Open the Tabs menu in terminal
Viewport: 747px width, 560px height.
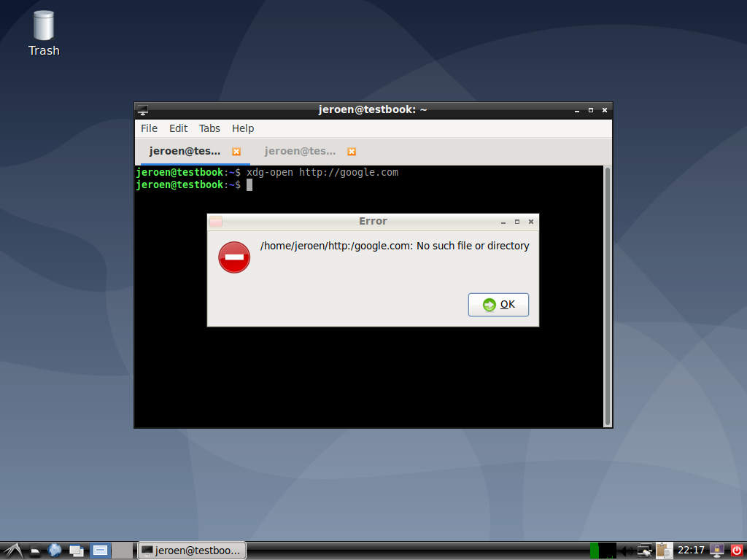coord(209,128)
